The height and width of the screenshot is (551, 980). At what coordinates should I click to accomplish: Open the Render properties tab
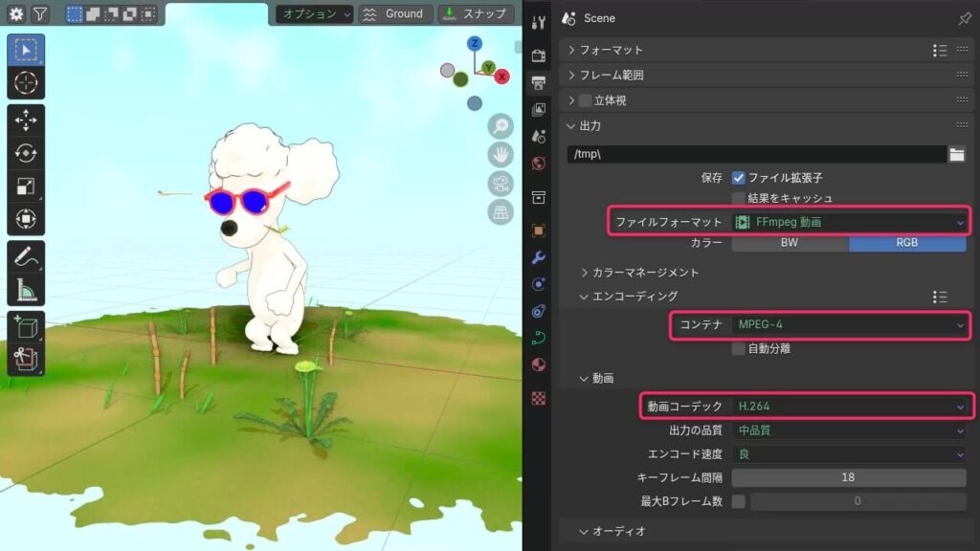click(x=538, y=55)
